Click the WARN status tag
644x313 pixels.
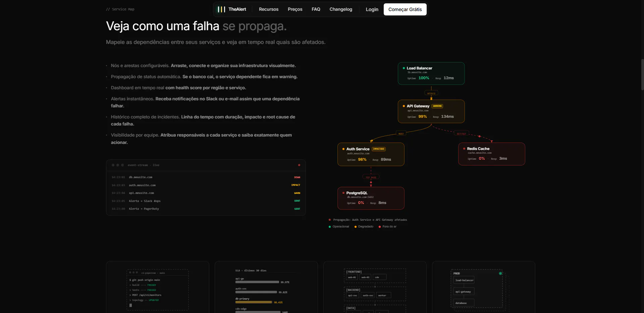pos(297,193)
